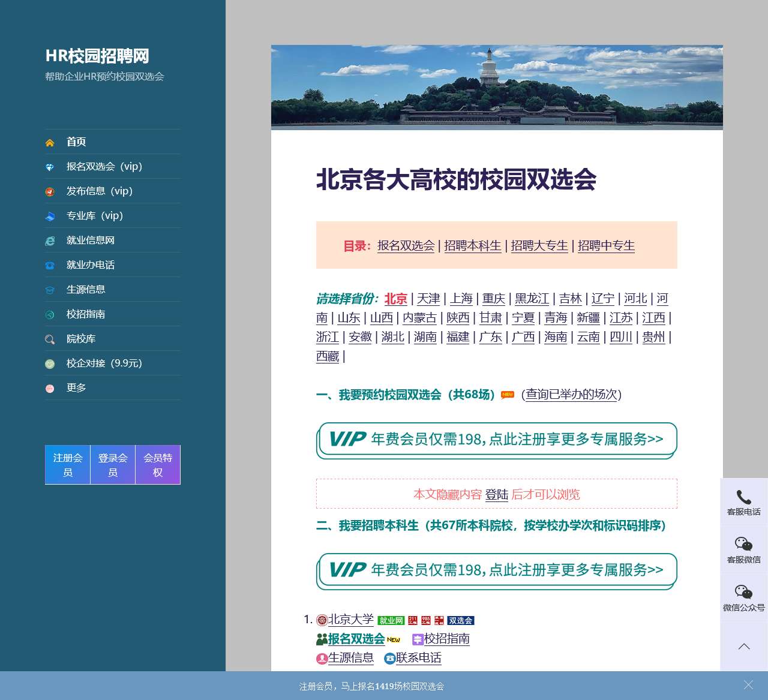Click the home icon beside 首页

coord(50,143)
